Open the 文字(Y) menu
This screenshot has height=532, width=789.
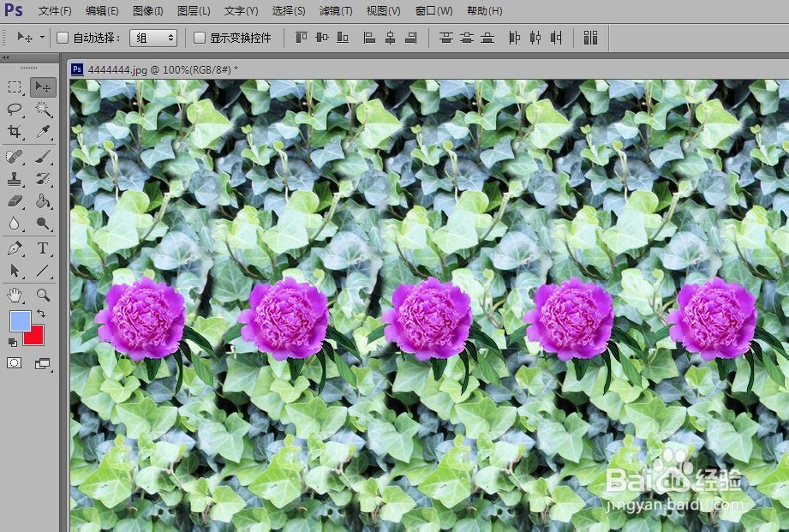(x=241, y=10)
